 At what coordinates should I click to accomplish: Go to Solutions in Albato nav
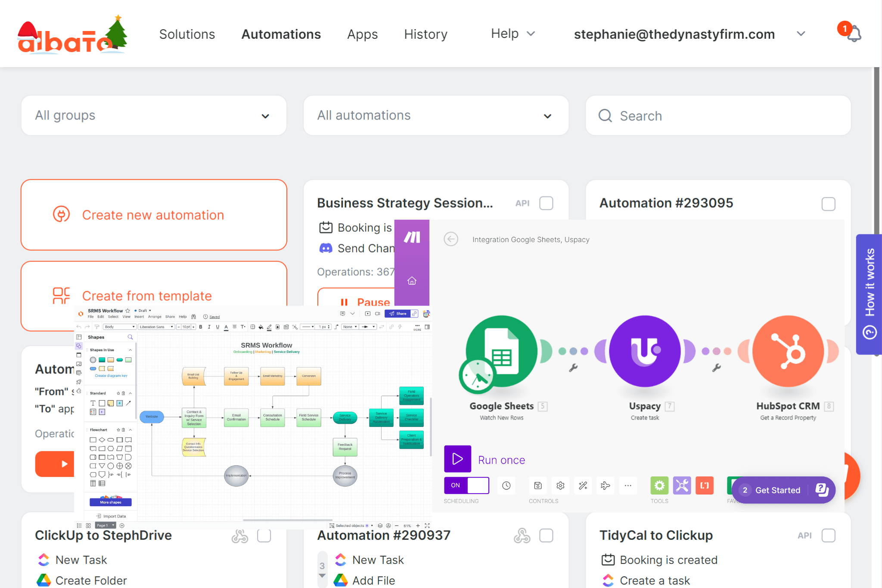pos(187,34)
